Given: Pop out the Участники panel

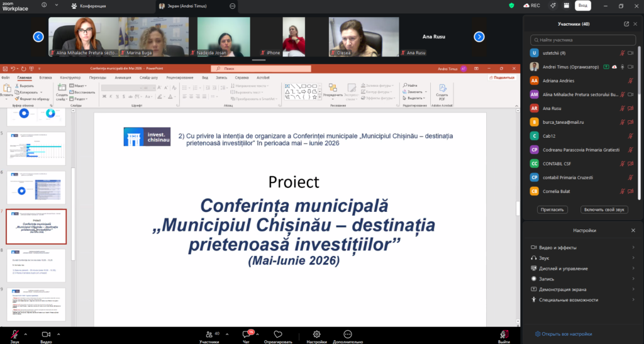Looking at the screenshot, I should click(626, 24).
